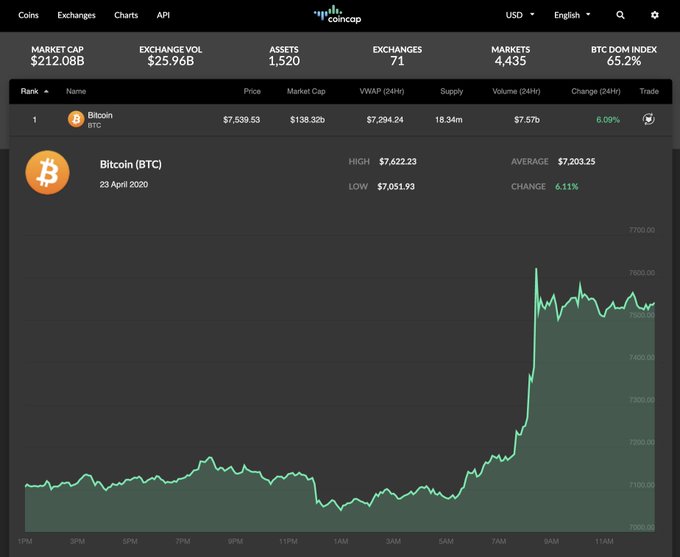The height and width of the screenshot is (557, 680).
Task: Open the English language dropdown
Action: point(572,15)
